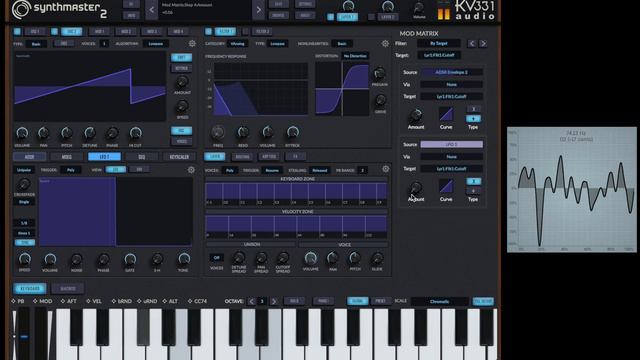This screenshot has height=360, width=640.
Task: Click the LFO Speed knob
Action: coord(24,259)
